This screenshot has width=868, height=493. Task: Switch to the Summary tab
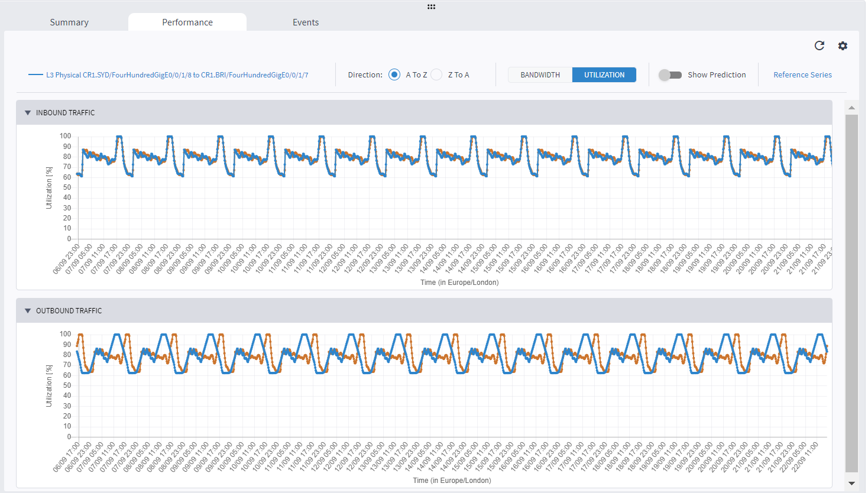pyautogui.click(x=69, y=22)
